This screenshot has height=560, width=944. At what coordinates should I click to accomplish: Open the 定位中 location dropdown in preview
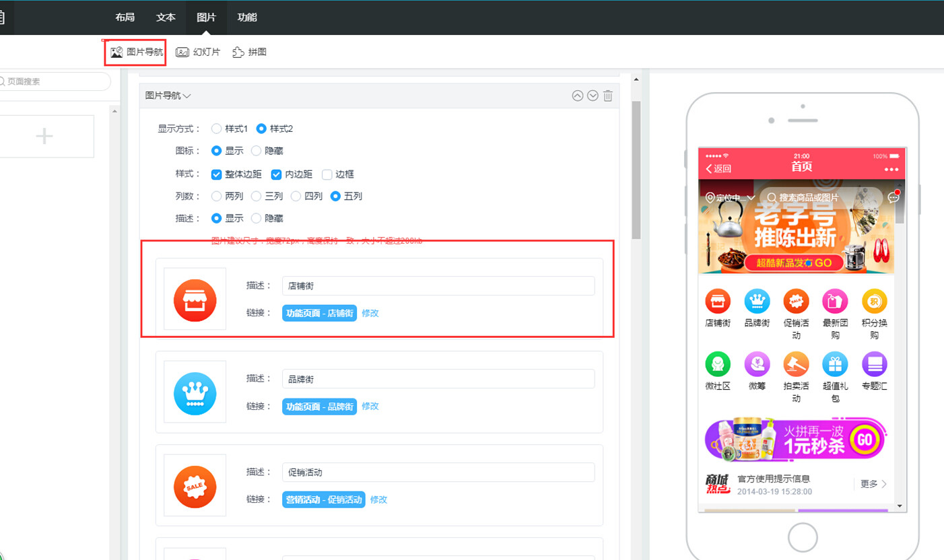point(730,198)
